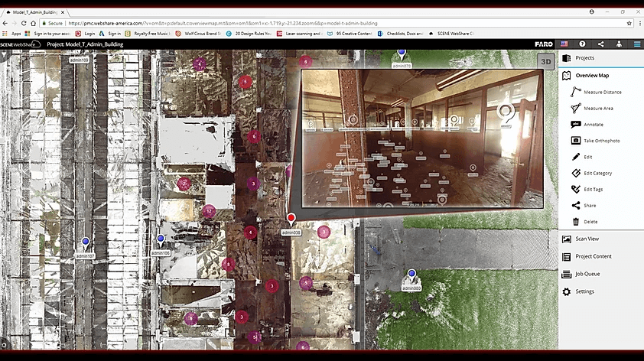The height and width of the screenshot is (361, 644).
Task: Click the filter funnel icon on map
Action: (4, 54)
